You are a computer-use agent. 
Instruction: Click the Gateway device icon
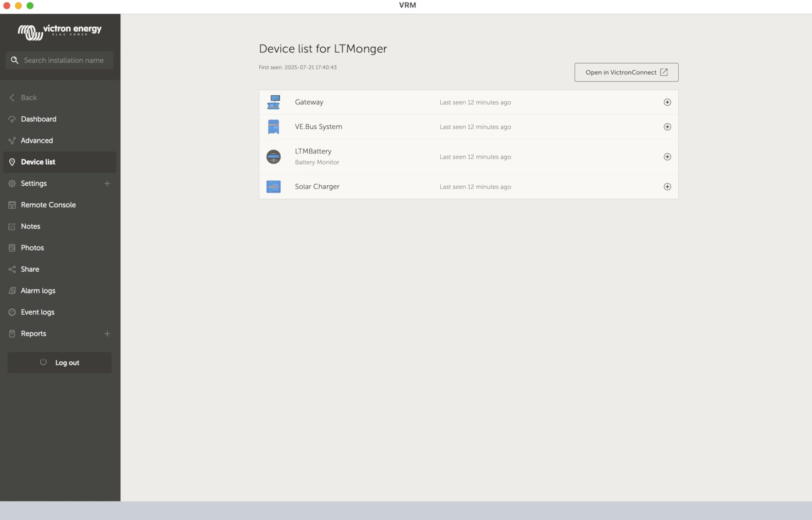[273, 102]
